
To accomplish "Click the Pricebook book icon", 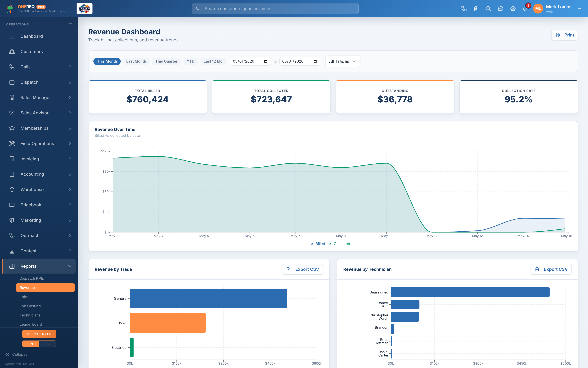I will 12,205.
